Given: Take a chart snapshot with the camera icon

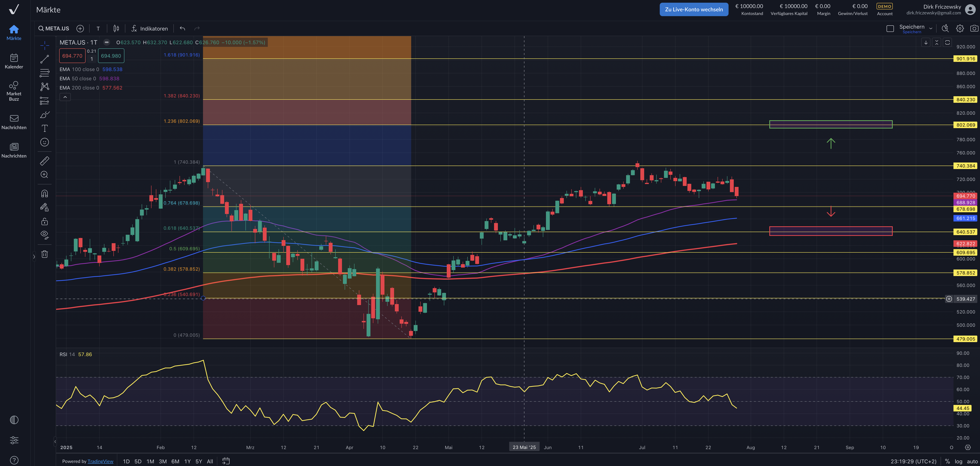Looking at the screenshot, I should coord(974,28).
